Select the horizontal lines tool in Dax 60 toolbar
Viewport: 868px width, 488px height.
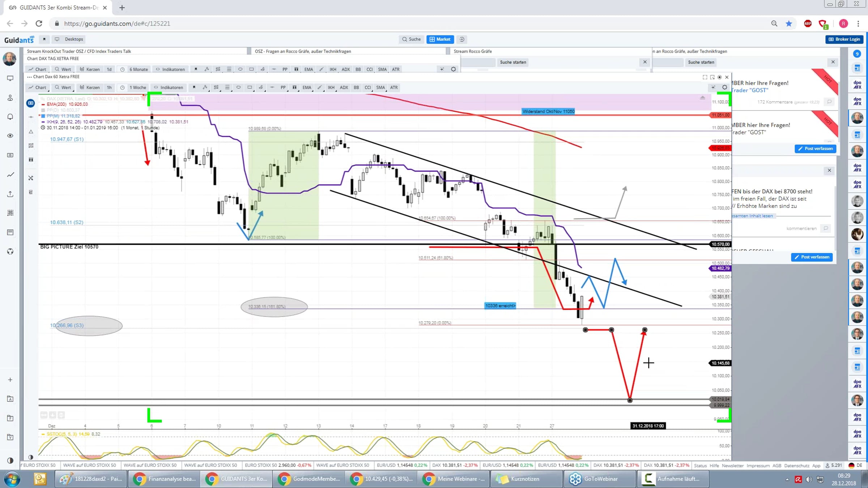pos(227,87)
